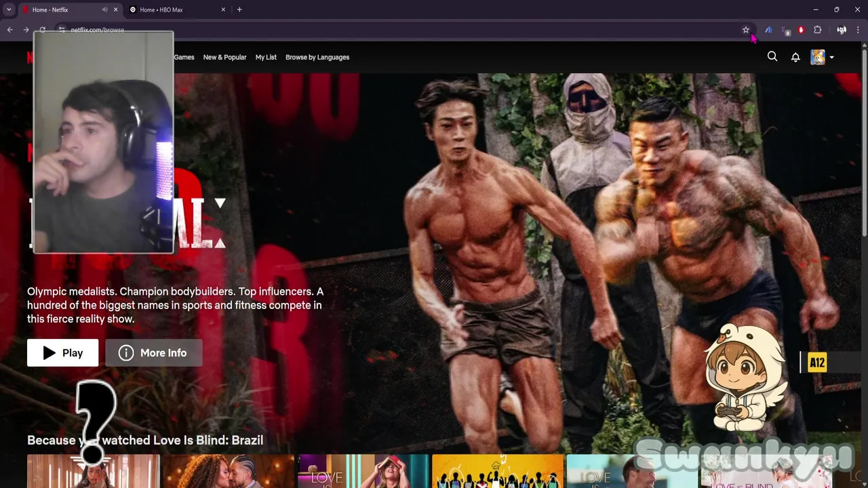
Task: Open the Chrome extensions puzzle icon
Action: (818, 30)
